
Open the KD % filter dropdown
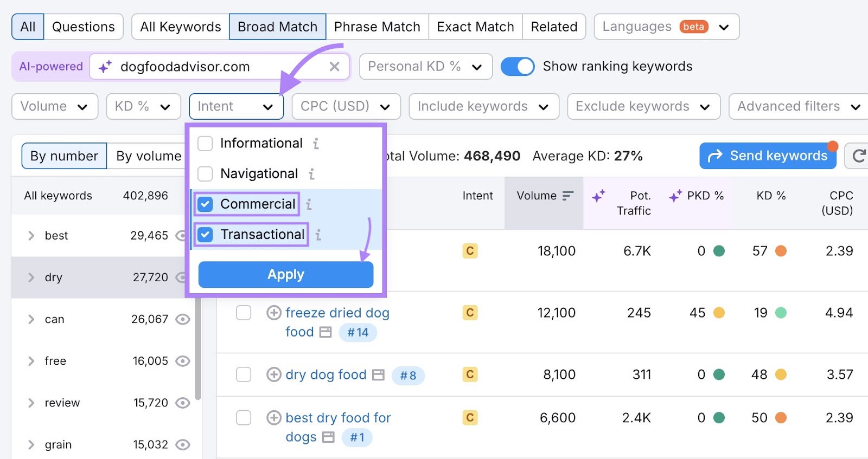point(143,106)
